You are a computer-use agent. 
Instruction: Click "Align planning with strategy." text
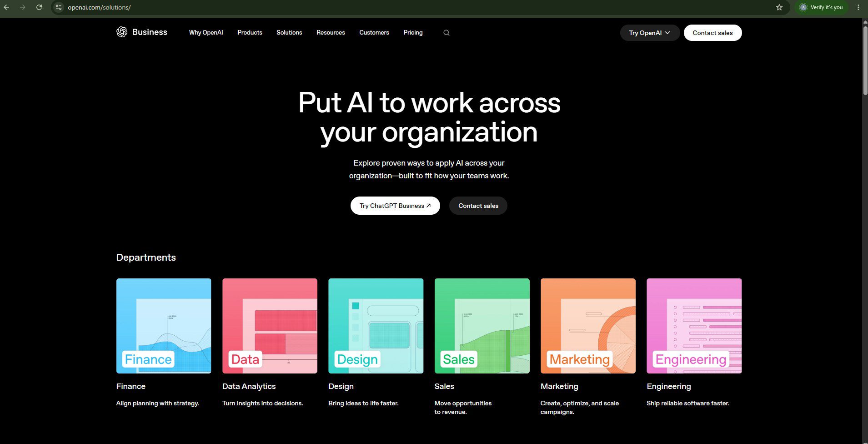[158, 403]
